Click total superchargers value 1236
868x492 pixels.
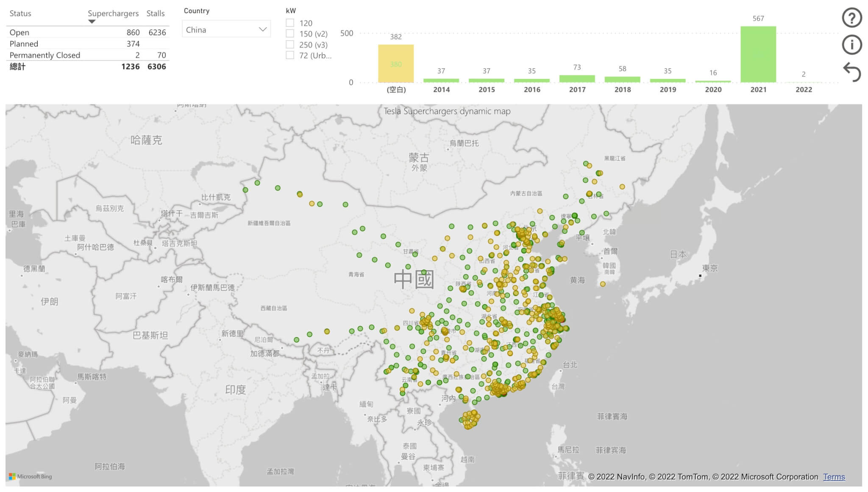pos(130,67)
